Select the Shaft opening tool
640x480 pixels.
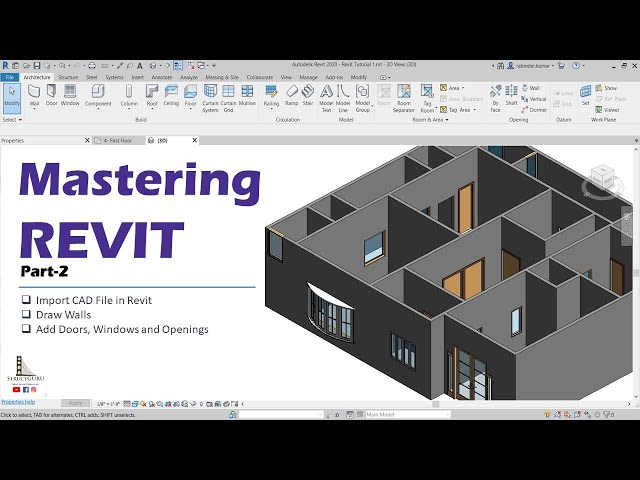click(x=511, y=95)
